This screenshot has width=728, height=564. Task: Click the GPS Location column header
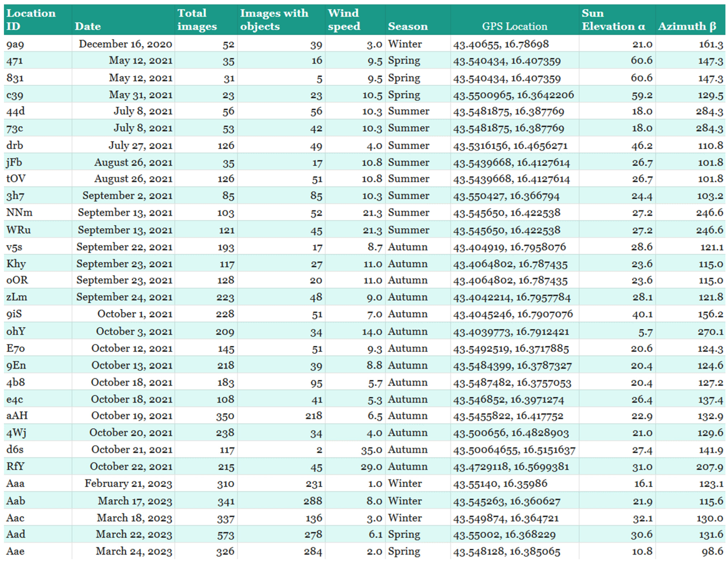[514, 26]
